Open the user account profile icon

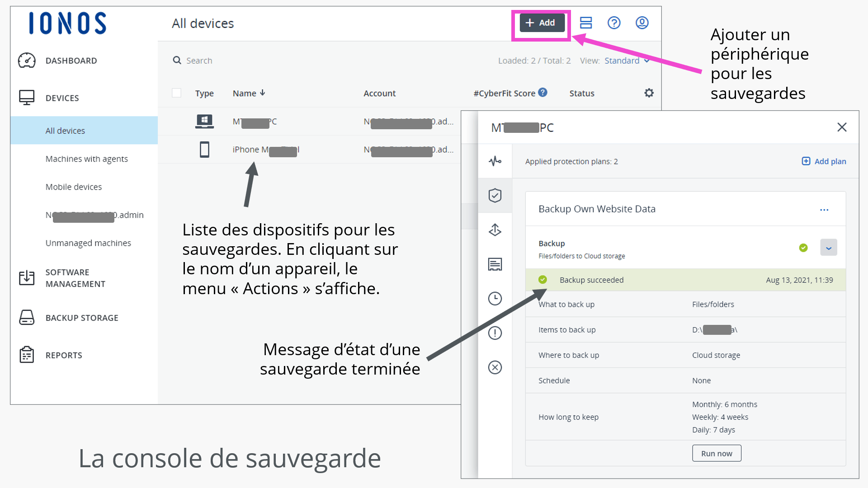[x=642, y=23]
